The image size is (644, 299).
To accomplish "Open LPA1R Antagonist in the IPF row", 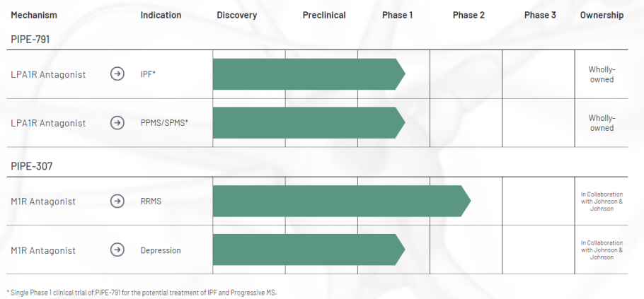I will tap(48, 74).
